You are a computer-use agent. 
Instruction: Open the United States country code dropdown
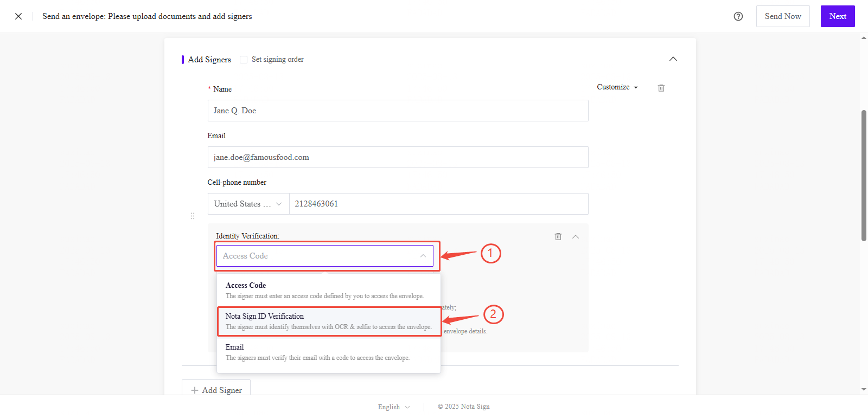(248, 204)
